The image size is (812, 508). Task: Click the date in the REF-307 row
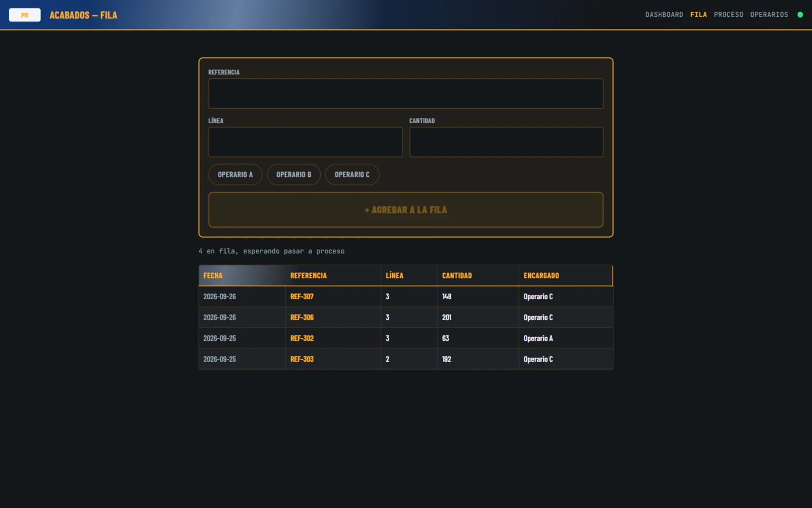coord(219,297)
